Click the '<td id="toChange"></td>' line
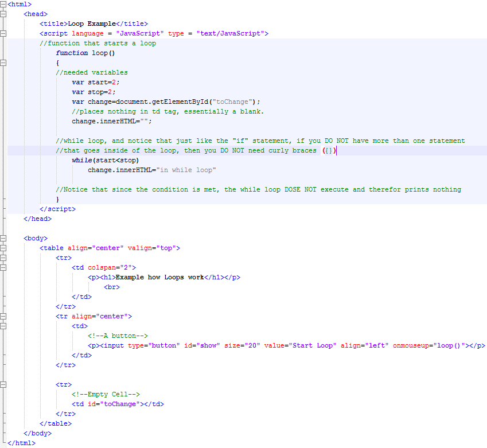 point(118,404)
